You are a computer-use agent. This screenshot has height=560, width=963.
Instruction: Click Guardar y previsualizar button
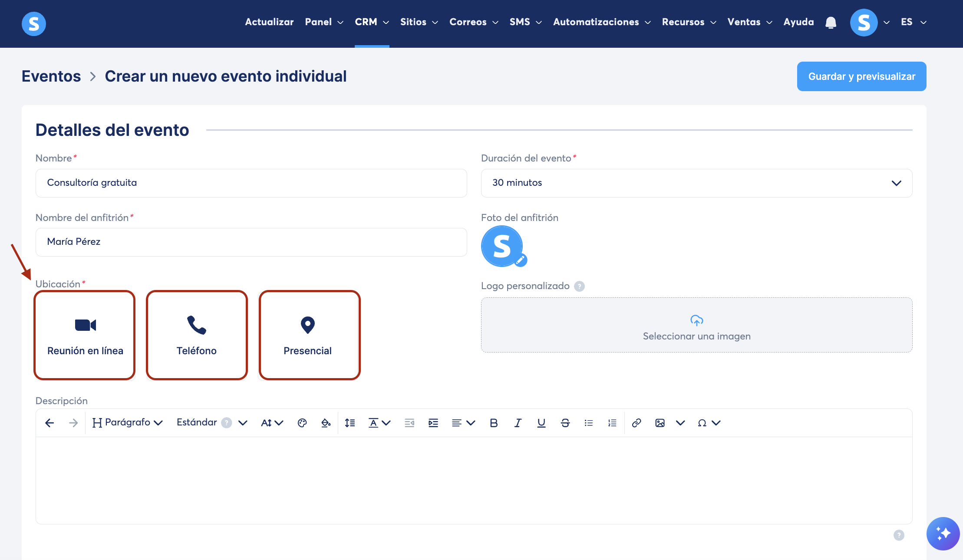pyautogui.click(x=861, y=76)
